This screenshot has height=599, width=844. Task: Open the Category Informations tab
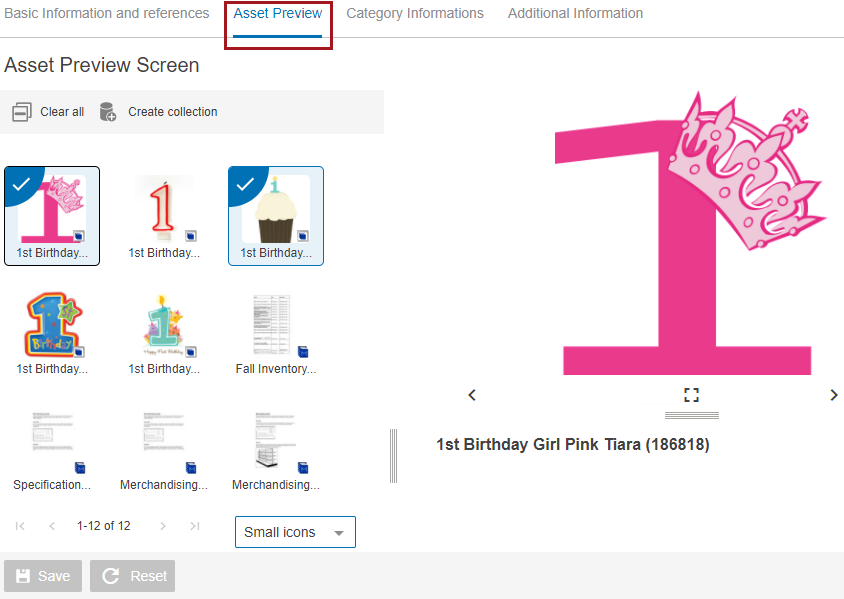[x=415, y=14]
